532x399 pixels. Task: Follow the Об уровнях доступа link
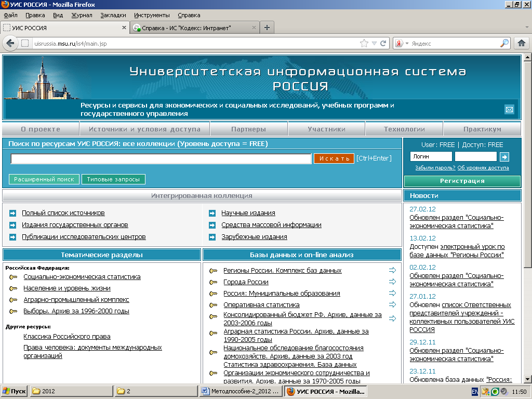point(483,168)
